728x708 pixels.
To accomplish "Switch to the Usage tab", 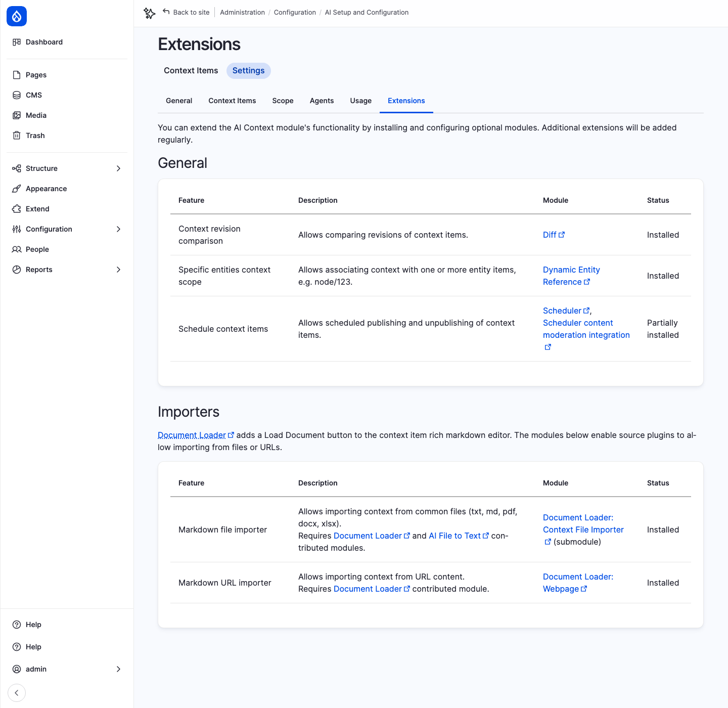I will (x=361, y=101).
